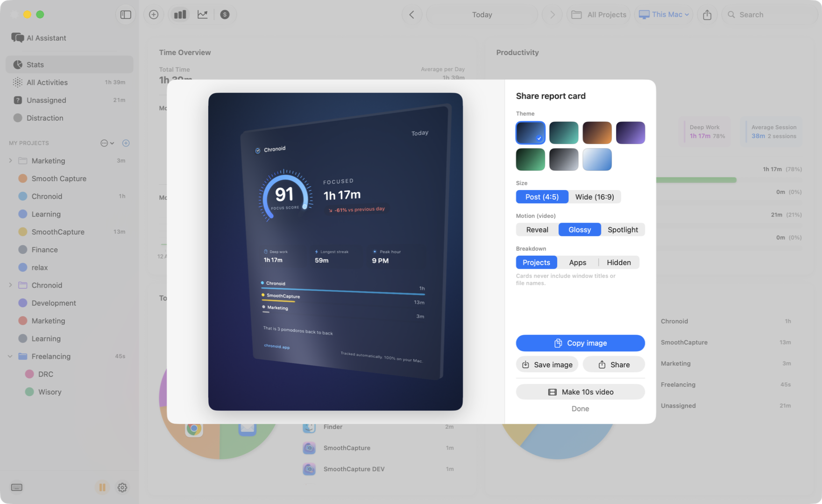Open All Activities in sidebar
Screen dimensions: 822x504
pyautogui.click(x=69, y=82)
